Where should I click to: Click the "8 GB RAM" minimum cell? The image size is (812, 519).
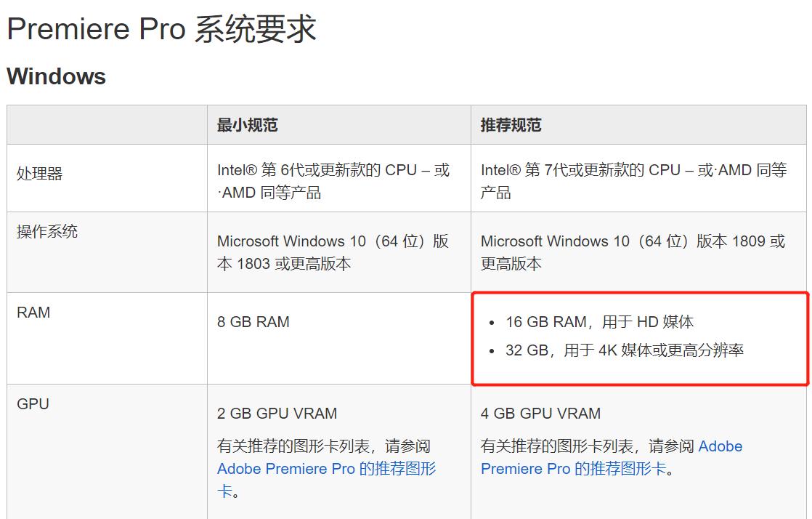point(253,321)
